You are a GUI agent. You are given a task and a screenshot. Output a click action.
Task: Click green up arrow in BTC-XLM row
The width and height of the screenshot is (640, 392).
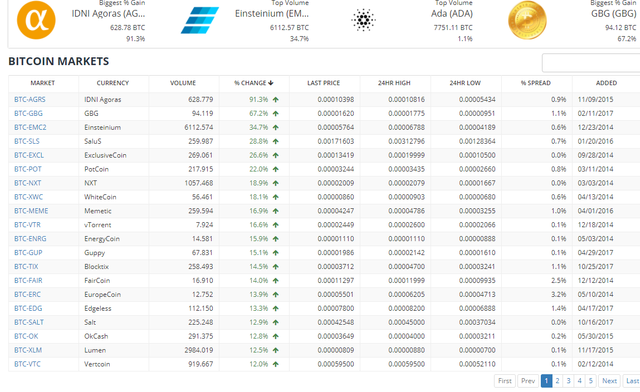click(x=276, y=350)
